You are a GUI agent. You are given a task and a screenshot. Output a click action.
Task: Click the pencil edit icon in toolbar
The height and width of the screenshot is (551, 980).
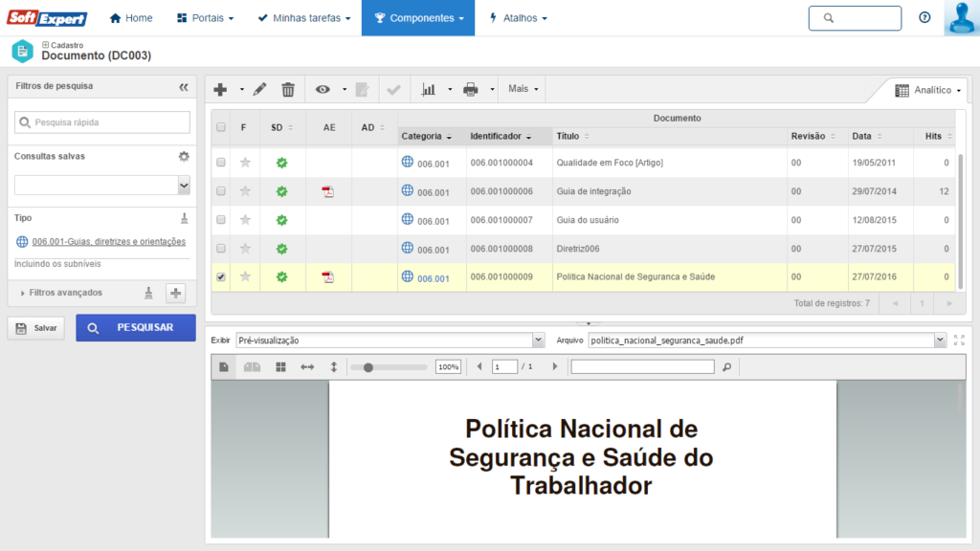click(260, 89)
